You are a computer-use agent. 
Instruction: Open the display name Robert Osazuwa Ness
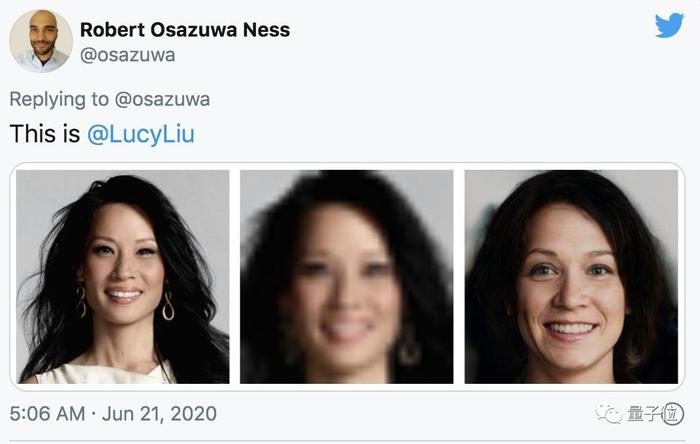click(185, 30)
